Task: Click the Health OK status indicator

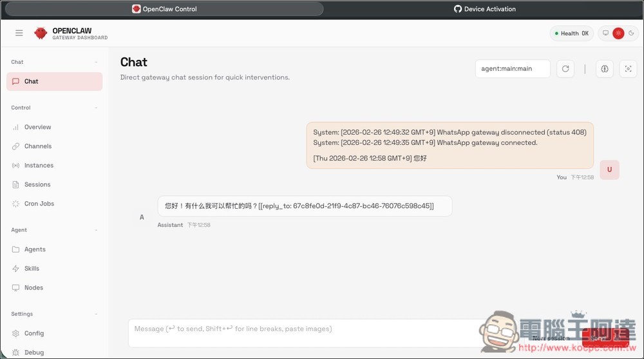Action: pos(572,34)
